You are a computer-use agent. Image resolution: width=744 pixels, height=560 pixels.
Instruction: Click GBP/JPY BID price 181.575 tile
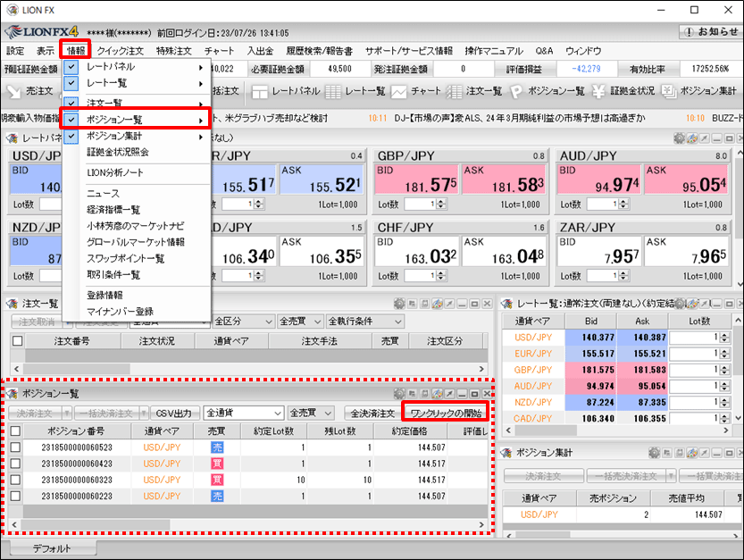[x=416, y=180]
